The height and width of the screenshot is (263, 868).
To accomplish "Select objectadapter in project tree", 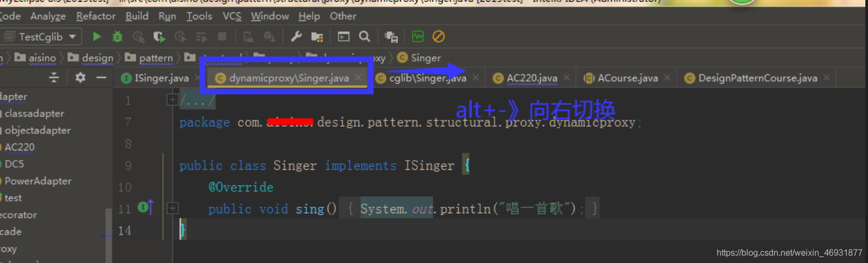I will coord(36,130).
